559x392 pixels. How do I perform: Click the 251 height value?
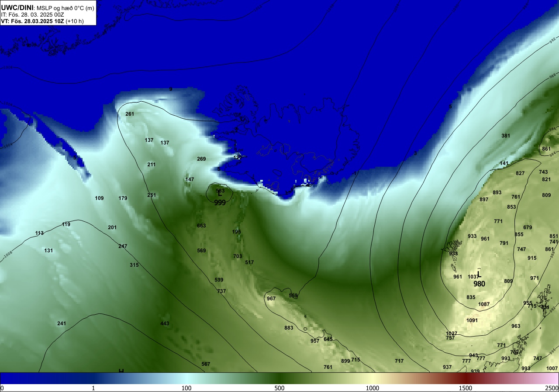point(151,195)
